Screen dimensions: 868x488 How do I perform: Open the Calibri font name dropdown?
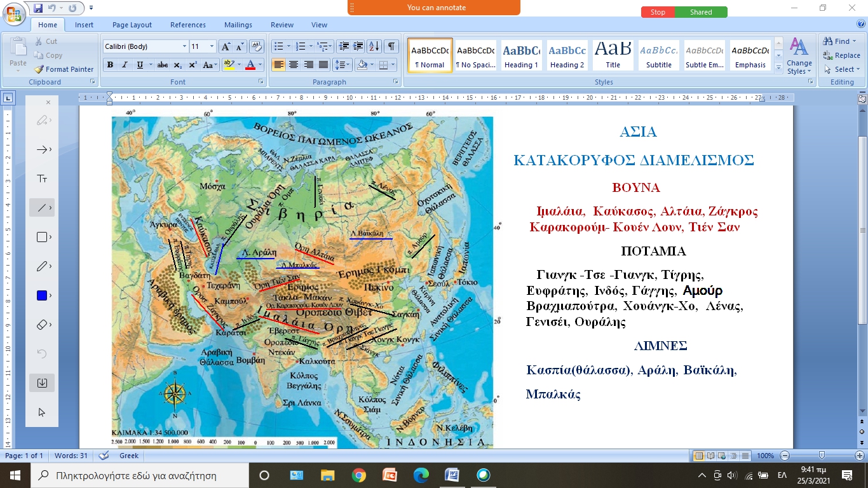pos(185,46)
